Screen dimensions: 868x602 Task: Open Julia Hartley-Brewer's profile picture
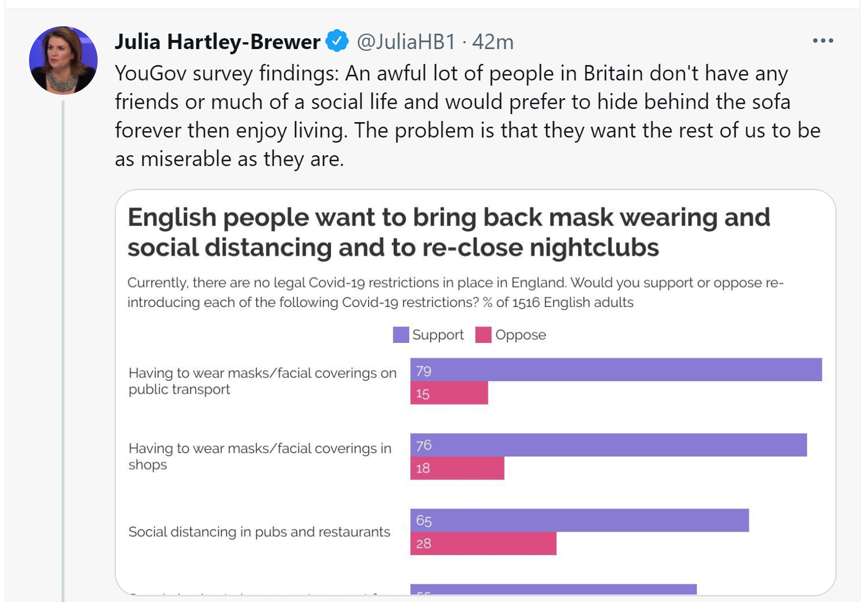pos(63,60)
